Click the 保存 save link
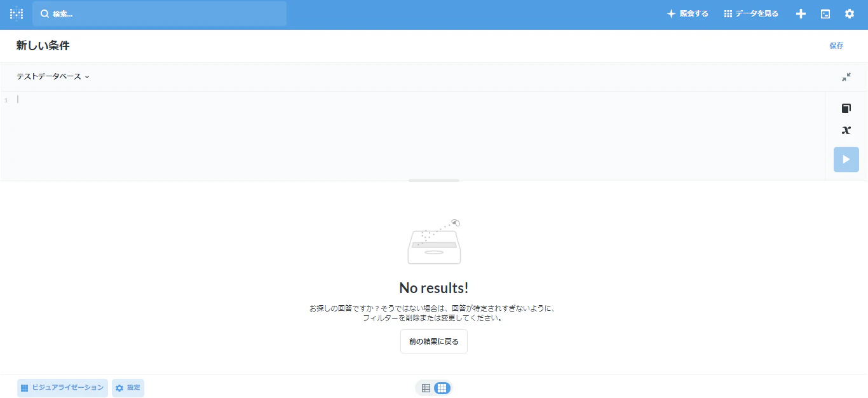868x398 pixels. click(x=836, y=46)
